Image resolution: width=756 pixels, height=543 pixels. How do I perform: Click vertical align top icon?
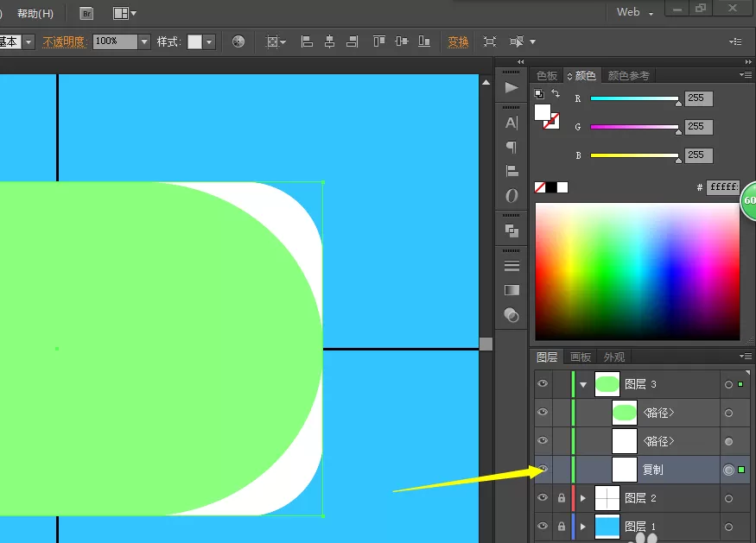click(x=379, y=41)
